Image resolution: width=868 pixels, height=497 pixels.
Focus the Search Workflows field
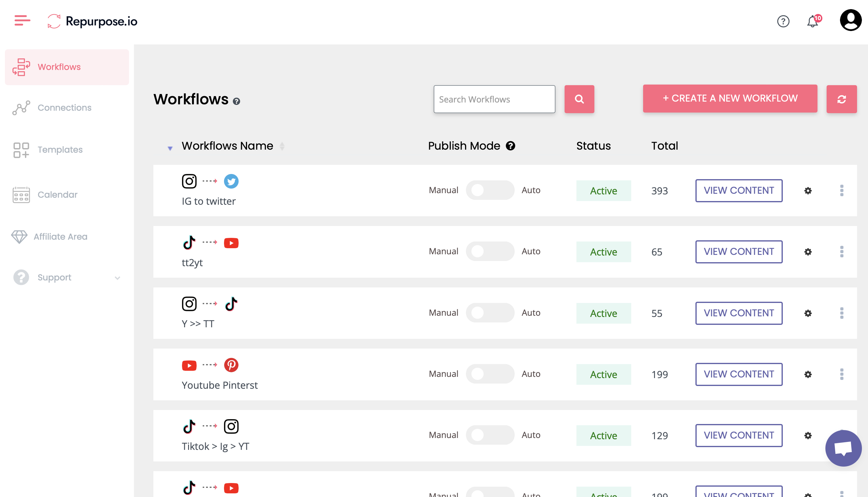[494, 99]
